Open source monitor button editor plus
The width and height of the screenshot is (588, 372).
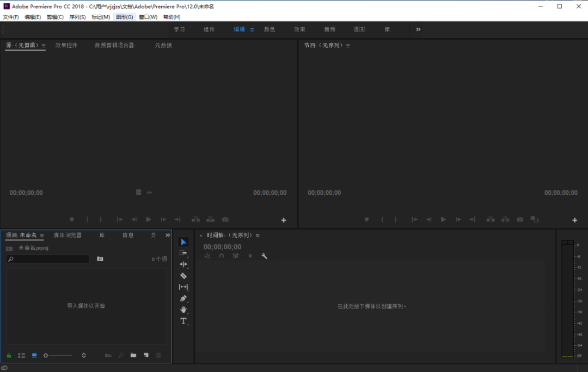(x=284, y=220)
